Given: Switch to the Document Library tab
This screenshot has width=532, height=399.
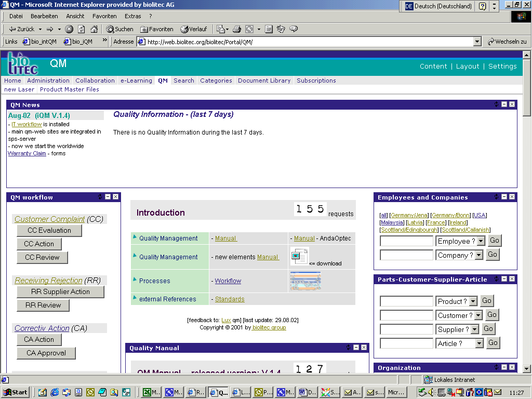Looking at the screenshot, I should pyautogui.click(x=264, y=81).
